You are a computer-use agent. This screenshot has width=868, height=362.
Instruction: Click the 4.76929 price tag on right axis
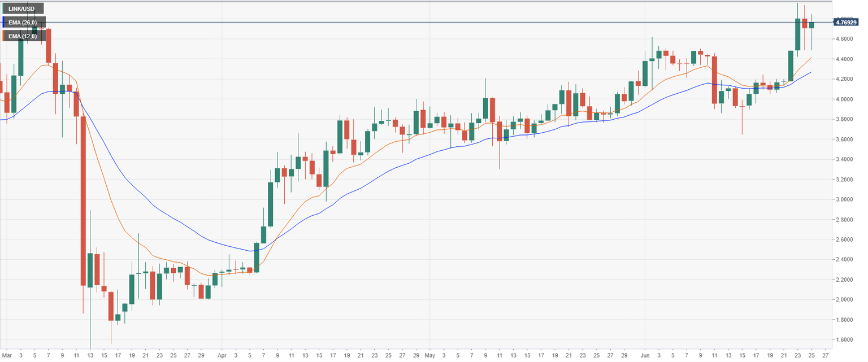(847, 23)
